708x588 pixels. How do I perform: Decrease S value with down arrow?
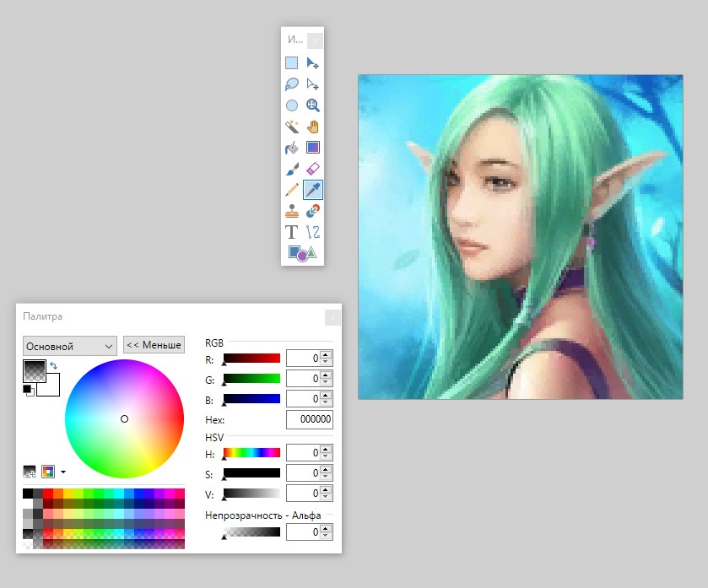click(326, 477)
